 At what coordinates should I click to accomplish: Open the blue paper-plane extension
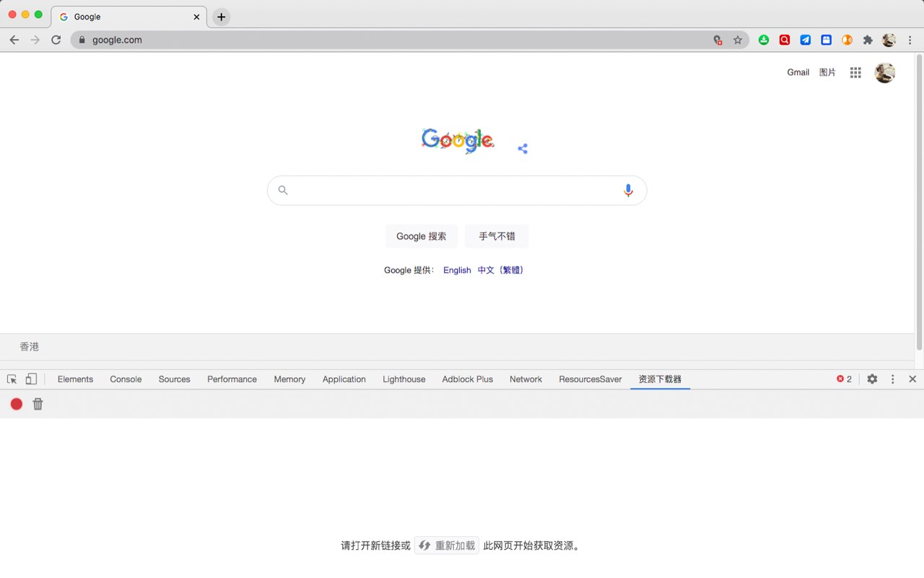806,40
